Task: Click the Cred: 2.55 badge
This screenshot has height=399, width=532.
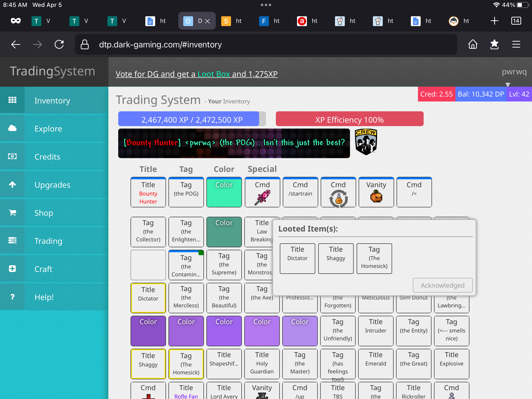Action: click(x=436, y=94)
